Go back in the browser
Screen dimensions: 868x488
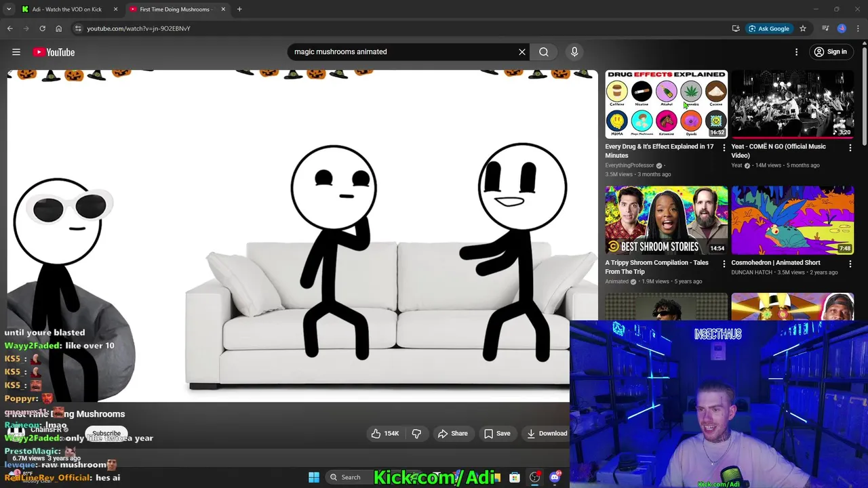pos(10,28)
